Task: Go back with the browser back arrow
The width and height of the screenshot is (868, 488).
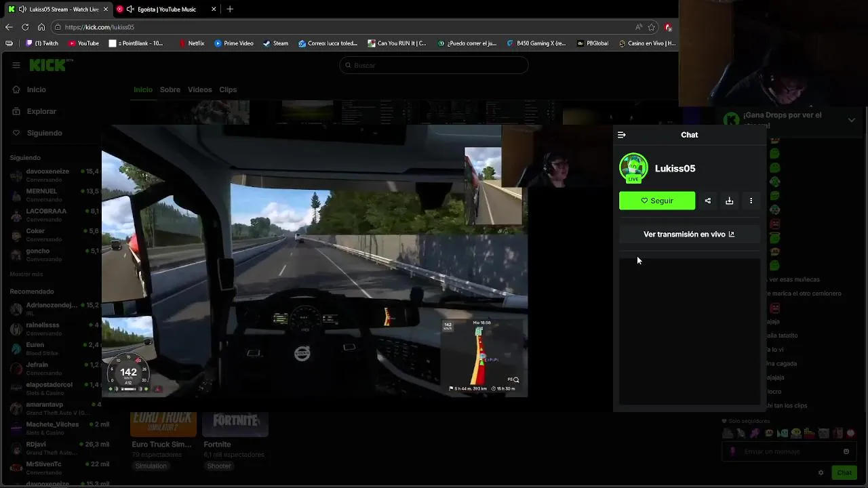Action: 9,27
